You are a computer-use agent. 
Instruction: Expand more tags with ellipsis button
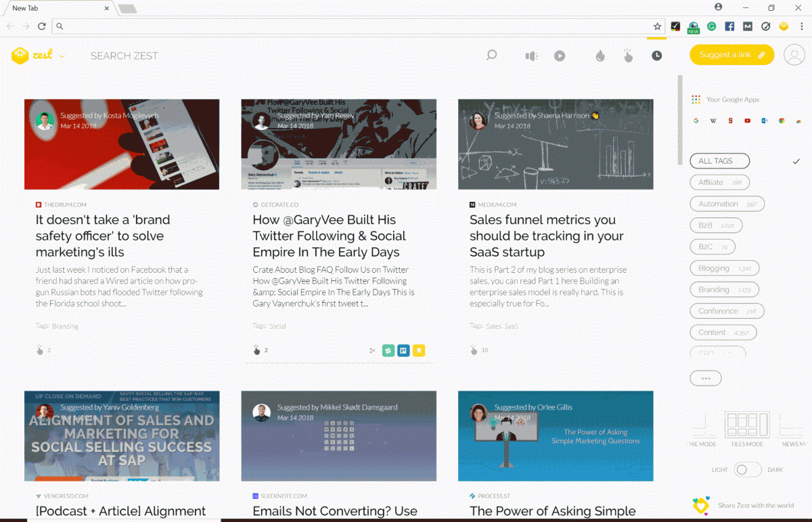coord(706,378)
